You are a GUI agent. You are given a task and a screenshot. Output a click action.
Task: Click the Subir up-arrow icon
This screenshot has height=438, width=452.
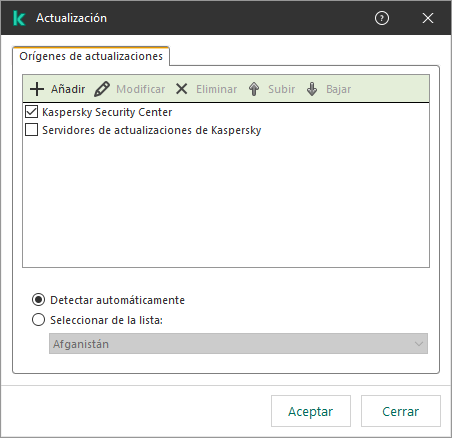tap(254, 89)
